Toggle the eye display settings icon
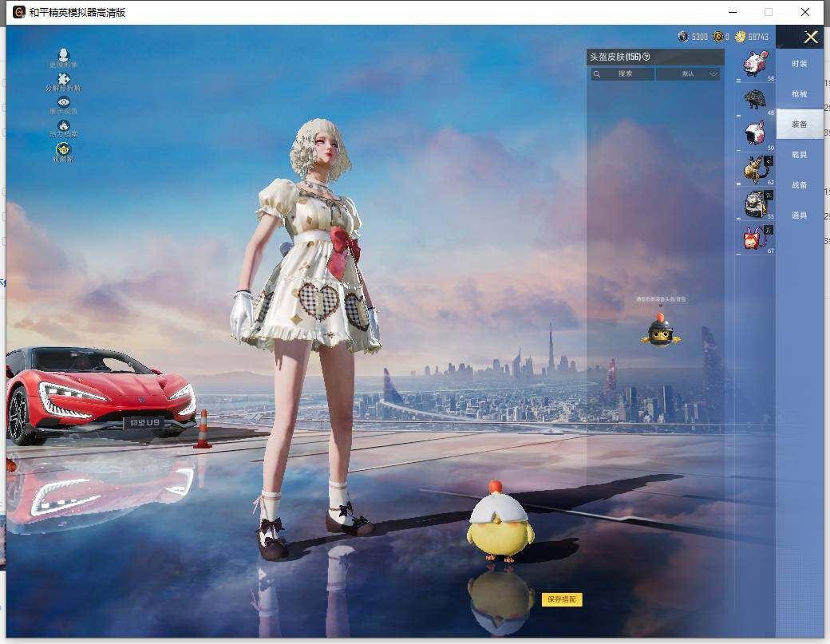830x644 pixels. point(64,102)
